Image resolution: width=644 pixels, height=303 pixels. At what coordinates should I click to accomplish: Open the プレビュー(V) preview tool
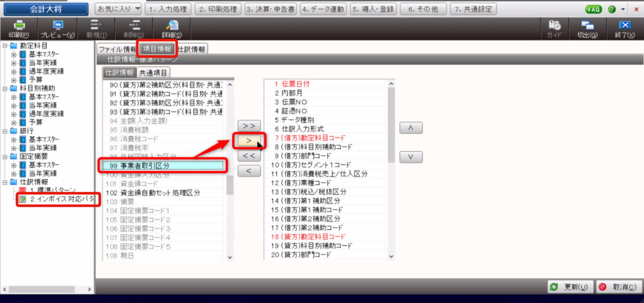click(58, 29)
